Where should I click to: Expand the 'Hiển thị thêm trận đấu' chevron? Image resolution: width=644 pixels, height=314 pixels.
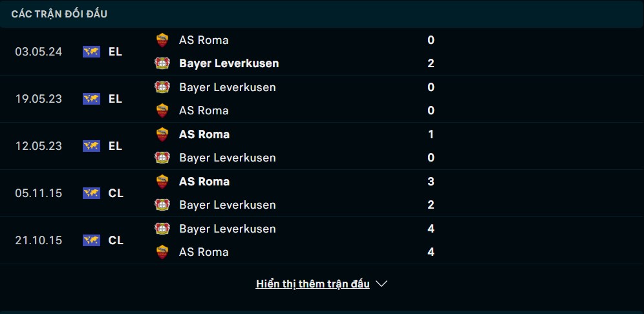click(381, 284)
